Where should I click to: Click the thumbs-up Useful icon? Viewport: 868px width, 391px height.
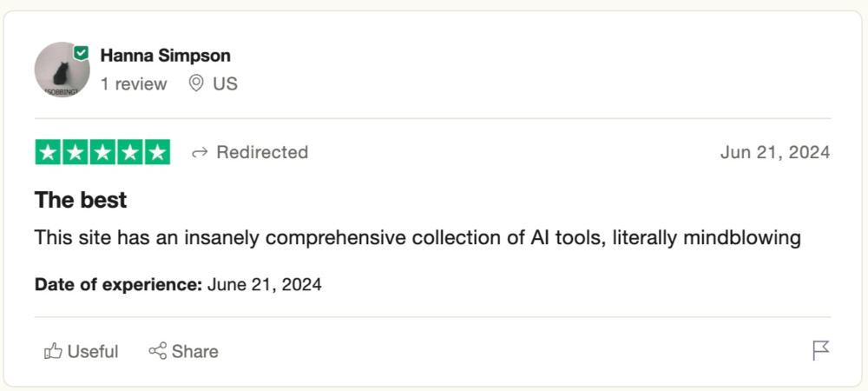coord(54,351)
